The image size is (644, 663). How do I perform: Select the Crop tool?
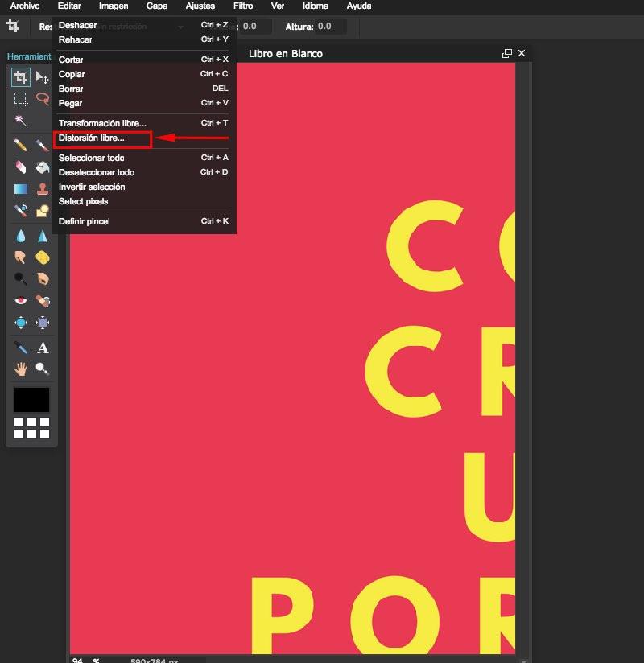point(22,77)
